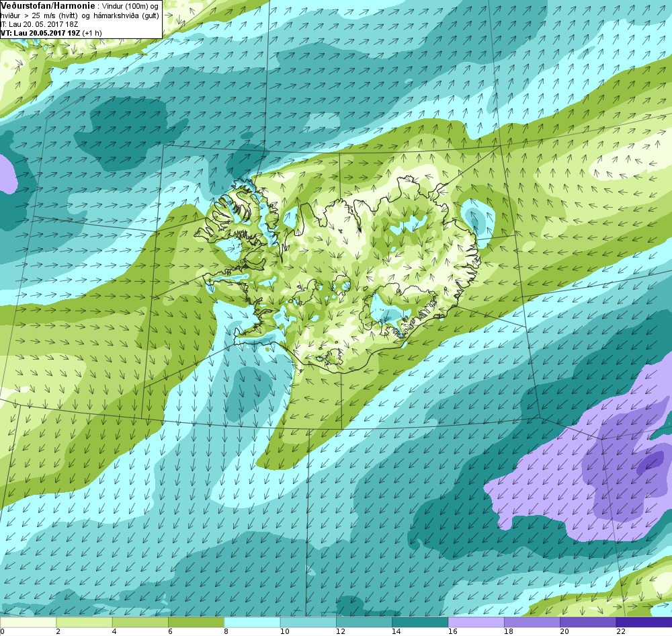Click the 'hviður > 25 m/s (hvítt)' legend line

pos(40,15)
